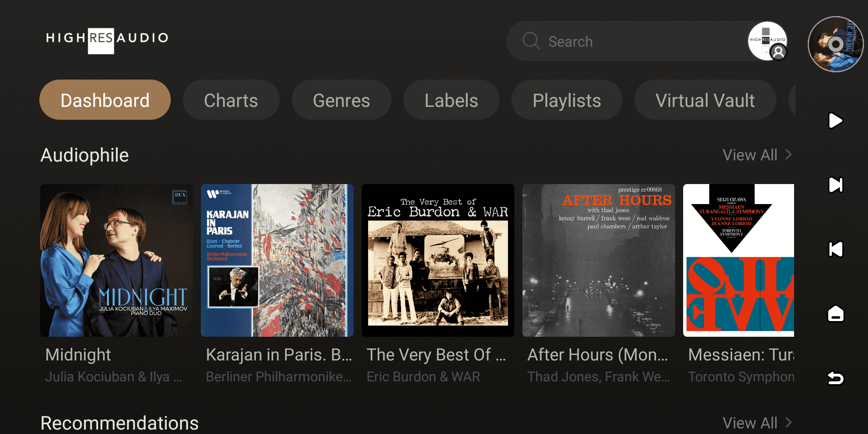Viewport: 868px width, 434px height.
Task: Click the HighResAudio logo
Action: click(x=107, y=39)
